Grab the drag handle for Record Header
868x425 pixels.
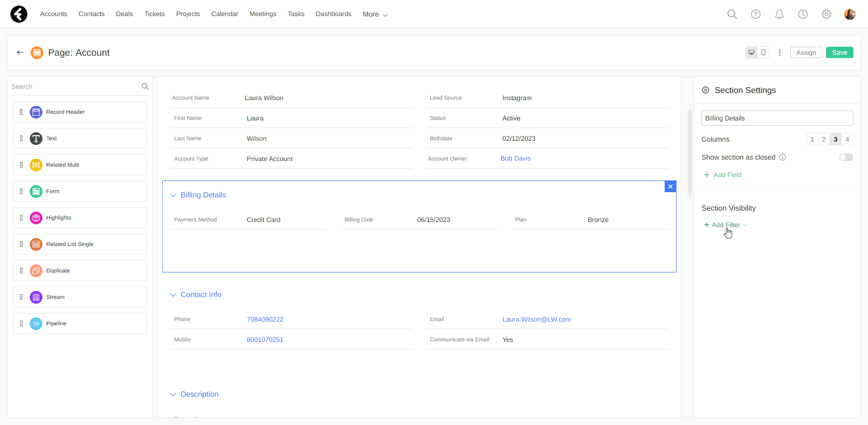21,112
